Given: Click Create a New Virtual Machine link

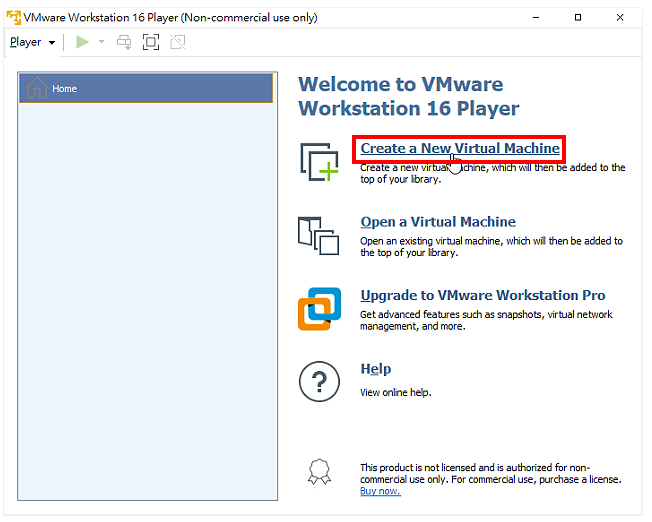Looking at the screenshot, I should click(460, 148).
